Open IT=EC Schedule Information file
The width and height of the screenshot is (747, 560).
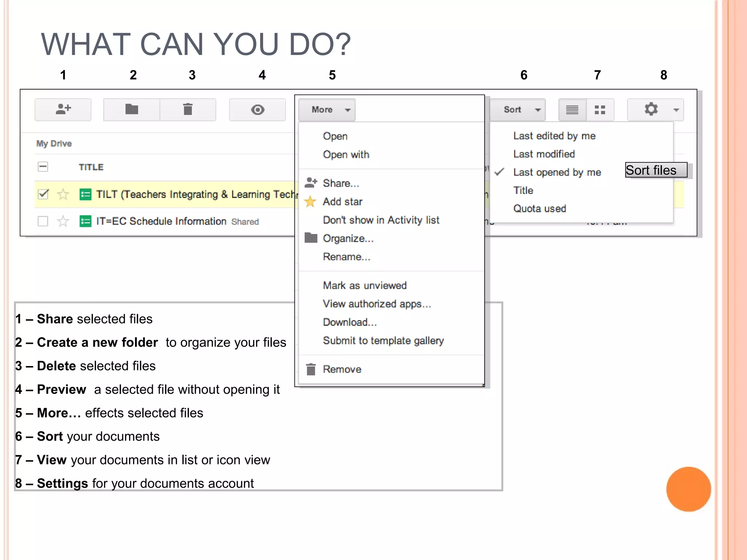pos(161,221)
